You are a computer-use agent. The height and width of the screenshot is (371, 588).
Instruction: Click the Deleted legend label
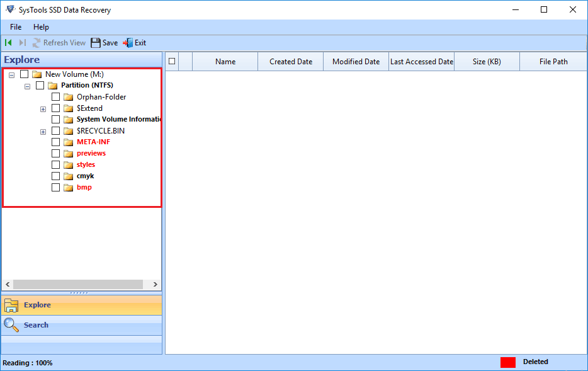pos(536,362)
